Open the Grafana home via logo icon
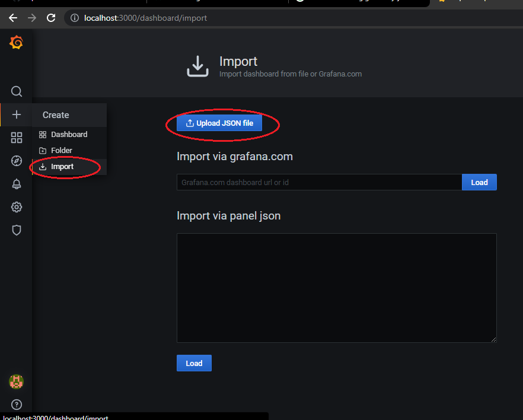Viewport: 523px width, 420px height. tap(16, 42)
